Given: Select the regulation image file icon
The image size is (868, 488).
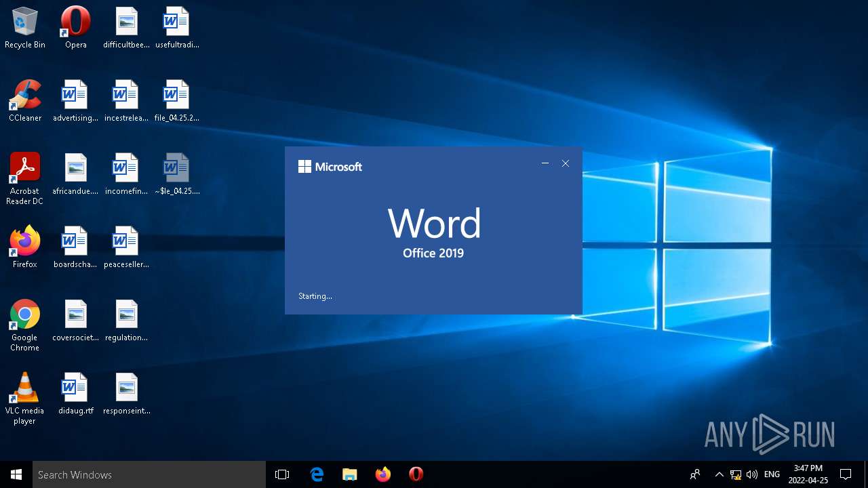Looking at the screenshot, I should point(126,320).
